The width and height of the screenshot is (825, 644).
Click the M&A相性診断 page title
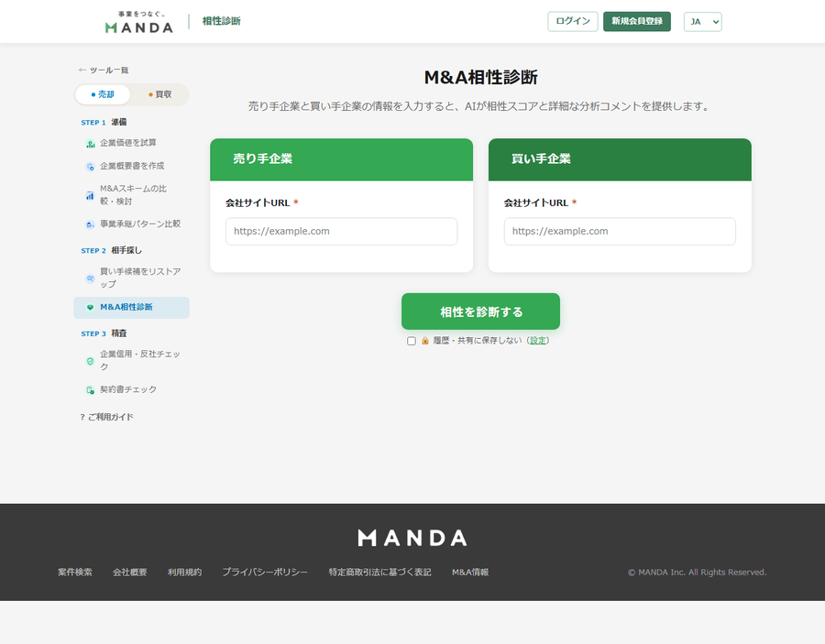(480, 77)
